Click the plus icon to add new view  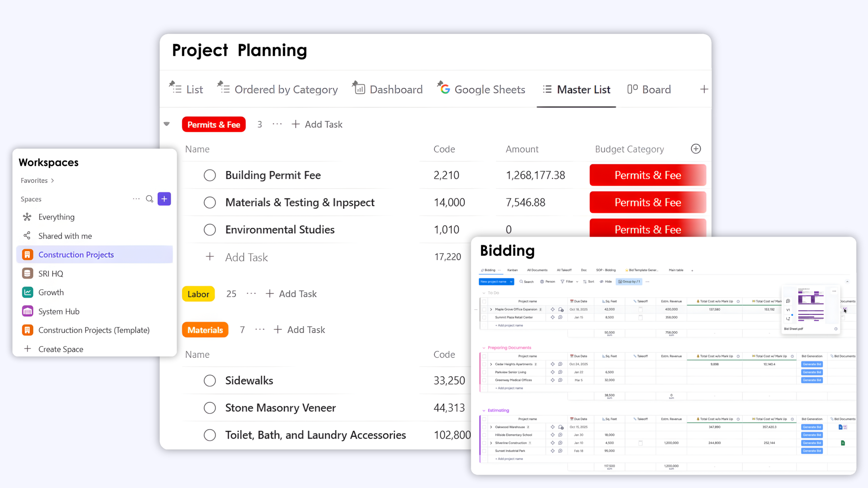coord(704,89)
